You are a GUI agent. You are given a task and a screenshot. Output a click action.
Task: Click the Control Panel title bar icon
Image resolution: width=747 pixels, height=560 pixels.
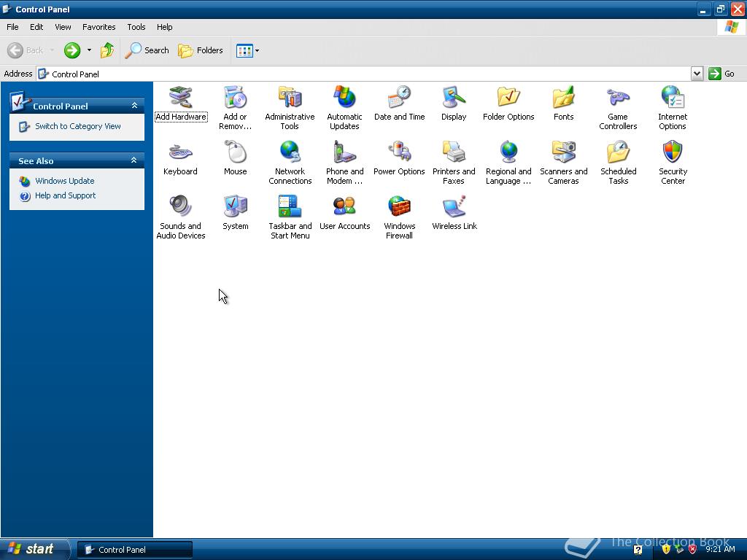[x=7, y=9]
